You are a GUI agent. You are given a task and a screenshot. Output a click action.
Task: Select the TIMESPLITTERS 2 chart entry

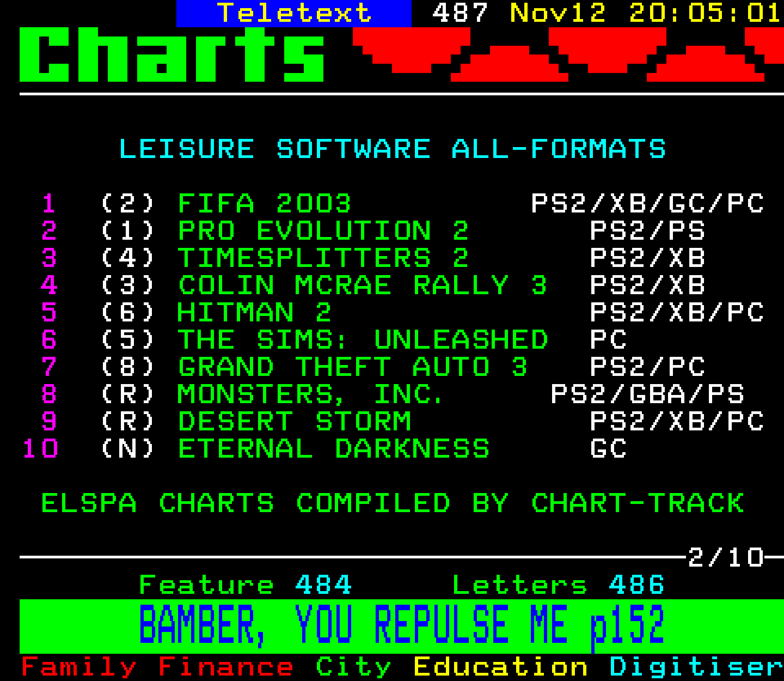pos(323,258)
